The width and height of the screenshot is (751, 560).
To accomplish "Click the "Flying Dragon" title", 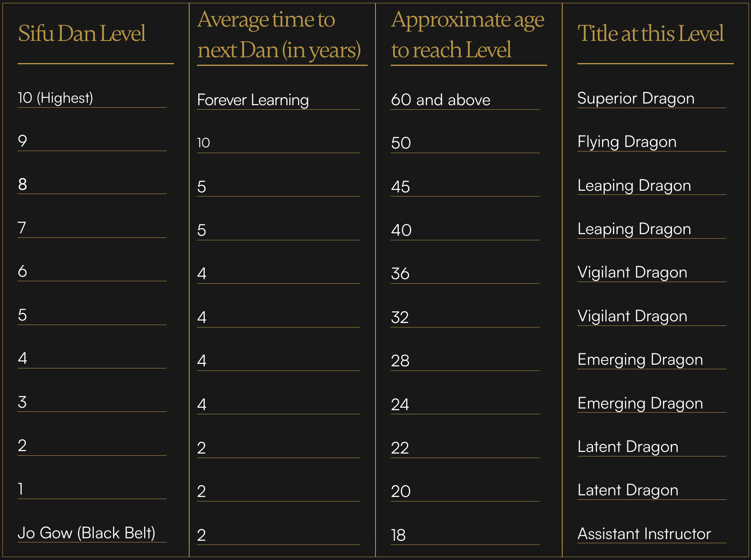I will tap(627, 142).
